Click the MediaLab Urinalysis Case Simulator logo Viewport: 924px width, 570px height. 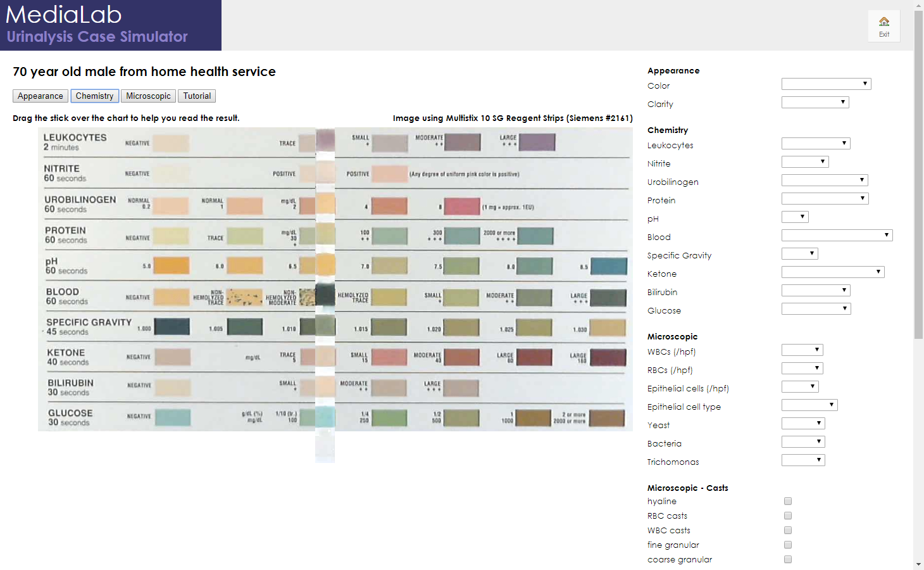110,25
